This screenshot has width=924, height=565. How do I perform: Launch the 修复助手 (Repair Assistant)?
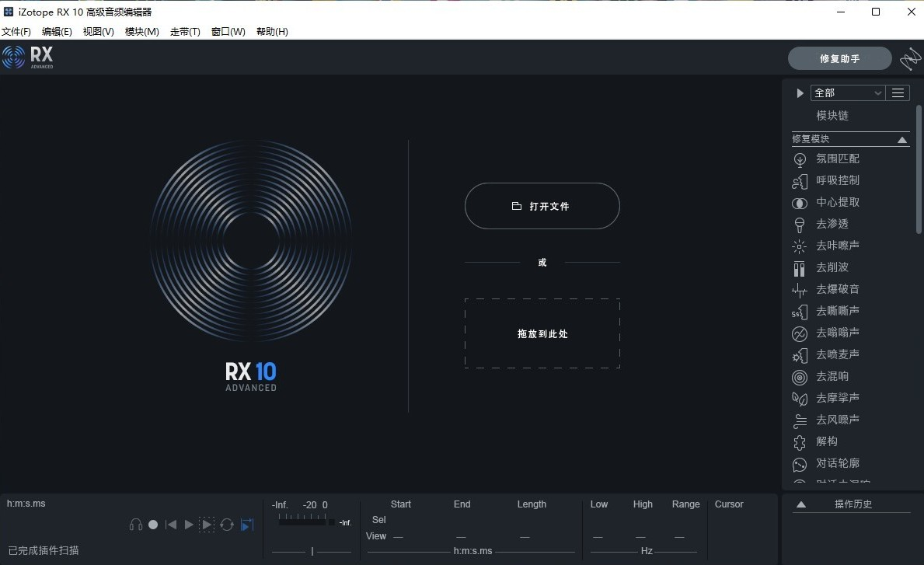(x=839, y=58)
